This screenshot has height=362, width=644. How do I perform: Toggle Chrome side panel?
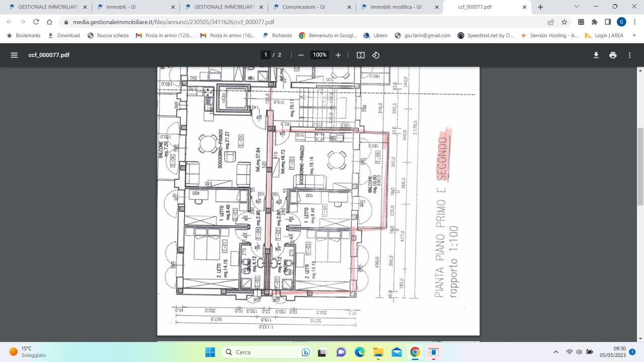pyautogui.click(x=608, y=22)
